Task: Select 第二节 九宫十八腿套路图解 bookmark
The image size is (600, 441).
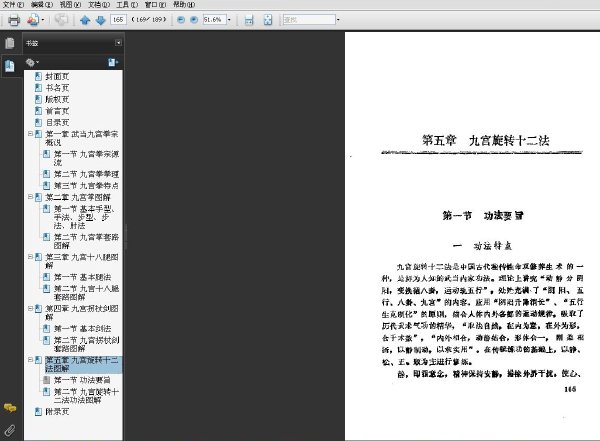Action: [86, 292]
